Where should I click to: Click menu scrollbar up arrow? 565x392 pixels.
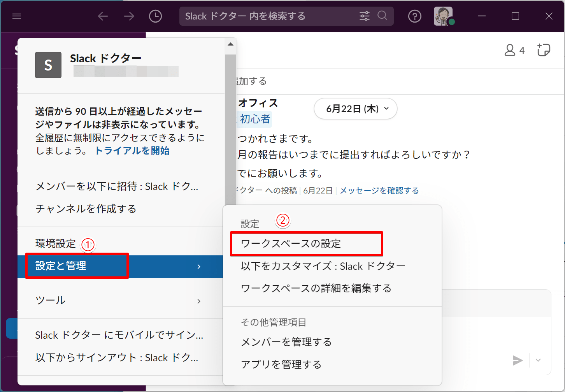[x=230, y=44]
